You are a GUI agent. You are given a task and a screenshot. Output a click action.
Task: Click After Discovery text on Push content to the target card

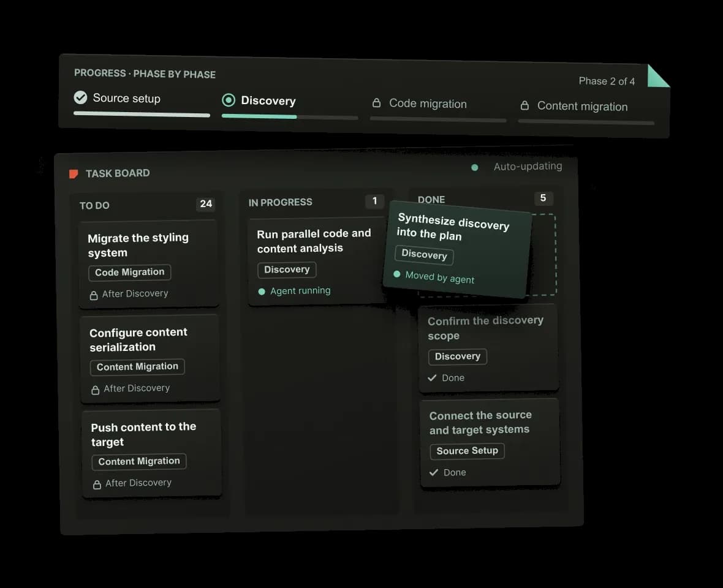coord(138,483)
